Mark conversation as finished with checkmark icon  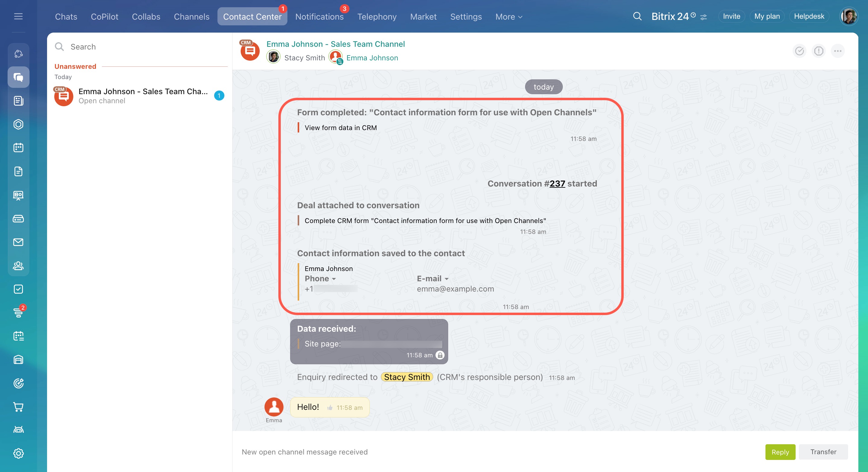(799, 51)
